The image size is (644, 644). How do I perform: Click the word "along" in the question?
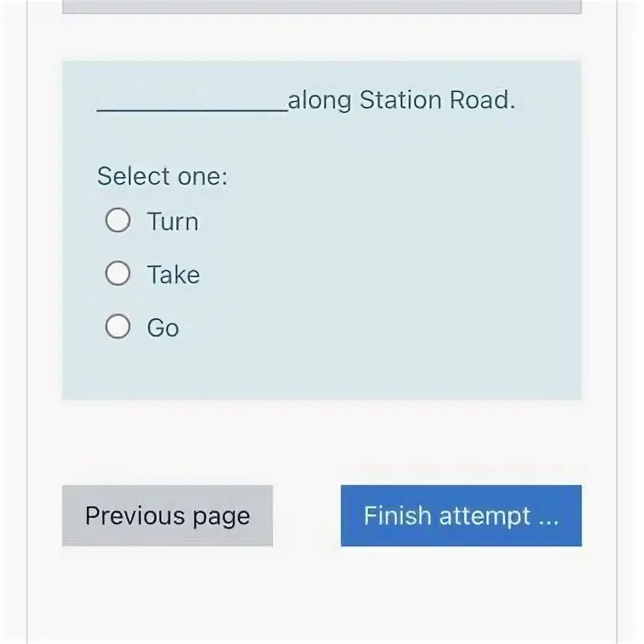click(320, 100)
